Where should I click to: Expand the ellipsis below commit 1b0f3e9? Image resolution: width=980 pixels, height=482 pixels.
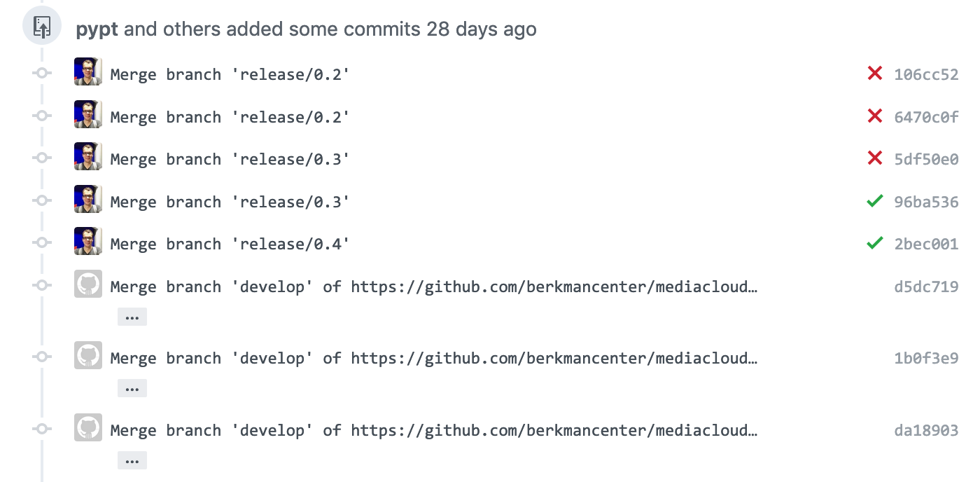(132, 387)
